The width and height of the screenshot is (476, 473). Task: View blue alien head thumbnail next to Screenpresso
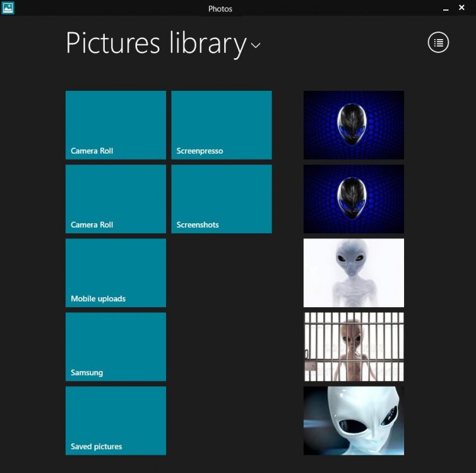click(x=354, y=125)
